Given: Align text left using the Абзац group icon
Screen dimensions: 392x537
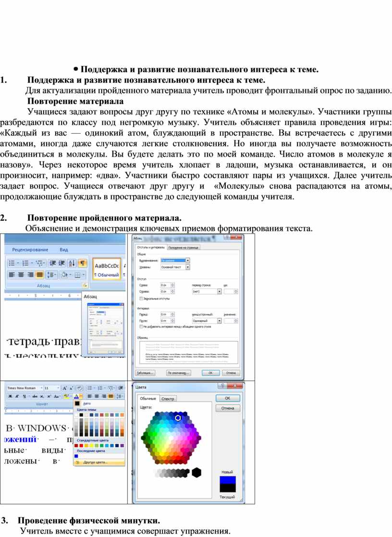Looking at the screenshot, I should [12, 275].
